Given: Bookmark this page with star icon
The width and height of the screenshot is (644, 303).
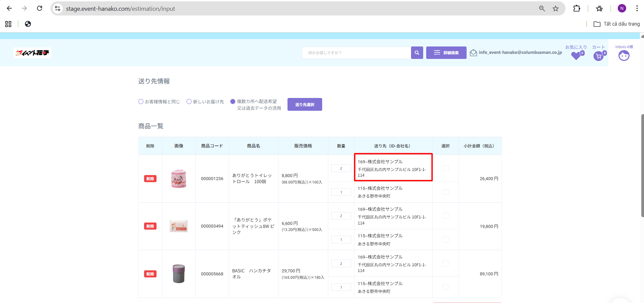Looking at the screenshot, I should [555, 8].
